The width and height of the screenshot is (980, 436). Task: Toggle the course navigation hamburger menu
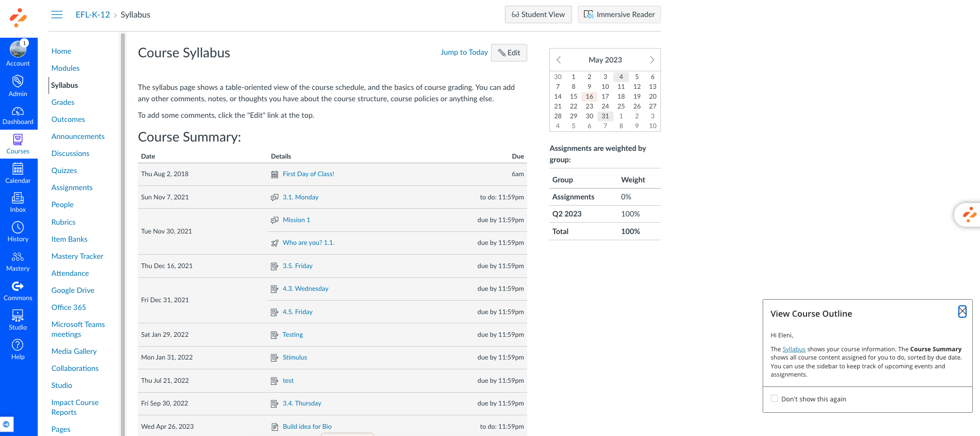pyautogui.click(x=57, y=14)
